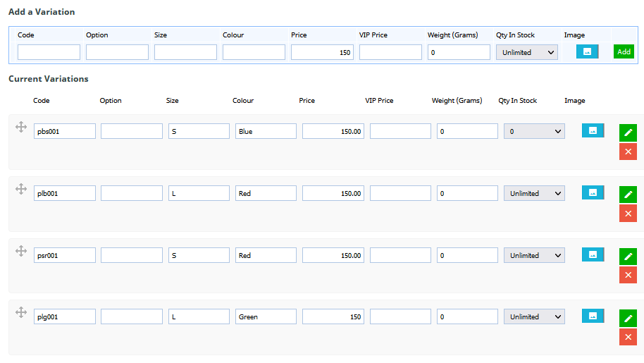Click the green edit pencil for plg001
Image resolution: width=644 pixels, height=363 pixels.
[628, 318]
